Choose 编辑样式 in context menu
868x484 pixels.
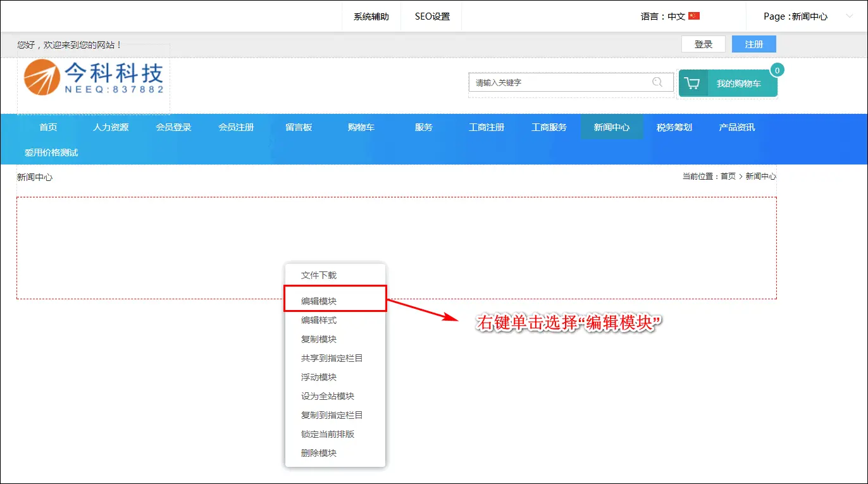click(x=319, y=320)
